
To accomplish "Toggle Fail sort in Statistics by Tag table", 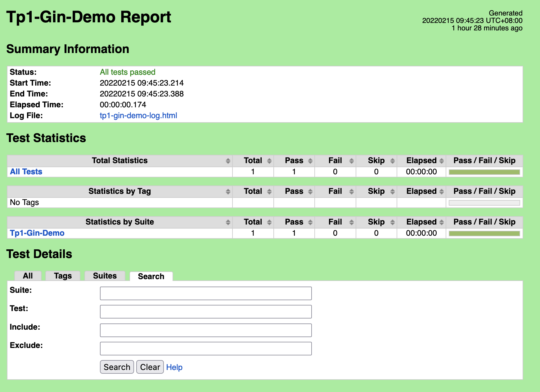I will (351, 191).
